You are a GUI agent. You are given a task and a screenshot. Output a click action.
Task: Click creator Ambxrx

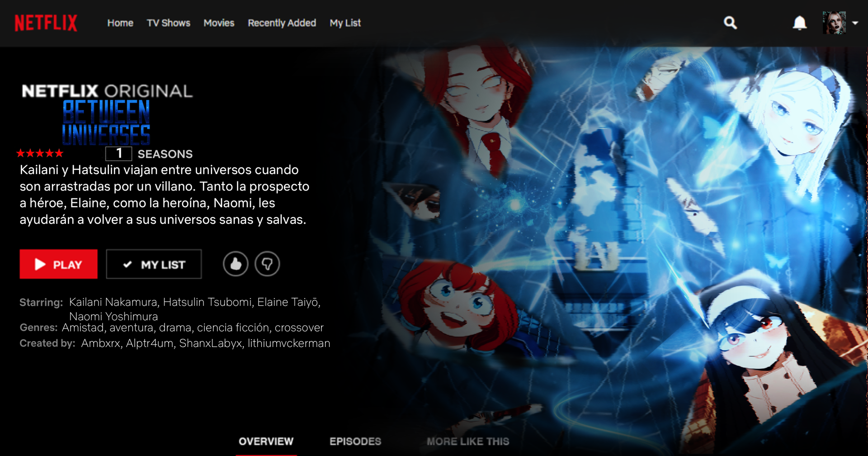[100, 343]
